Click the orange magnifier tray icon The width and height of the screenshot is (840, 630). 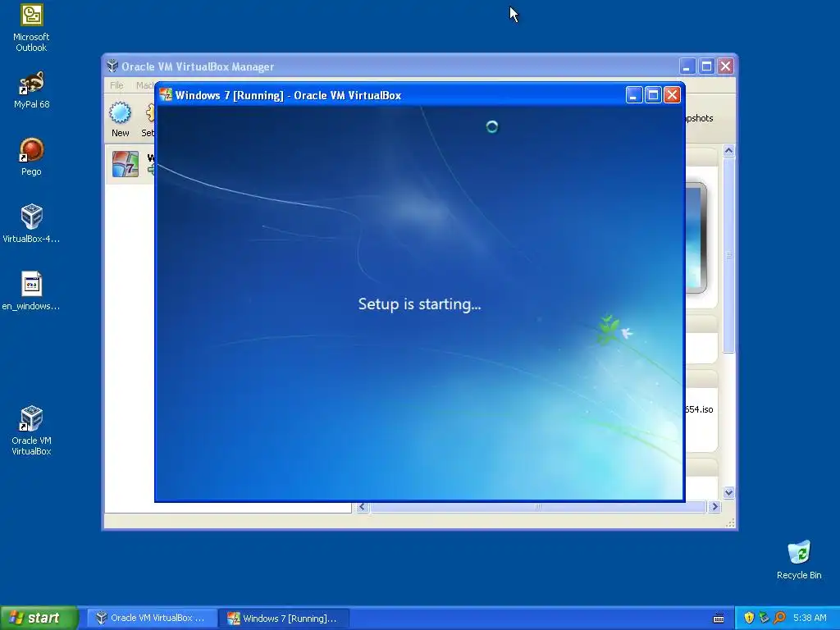click(x=779, y=618)
